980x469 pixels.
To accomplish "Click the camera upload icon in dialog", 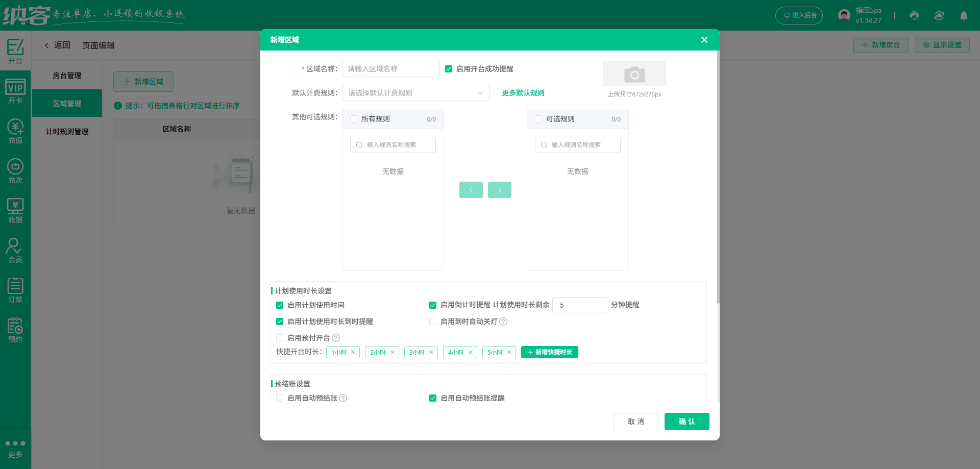I will point(634,73).
